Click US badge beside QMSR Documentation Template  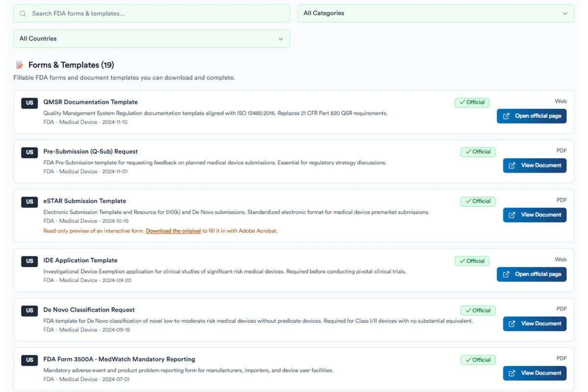click(x=29, y=103)
